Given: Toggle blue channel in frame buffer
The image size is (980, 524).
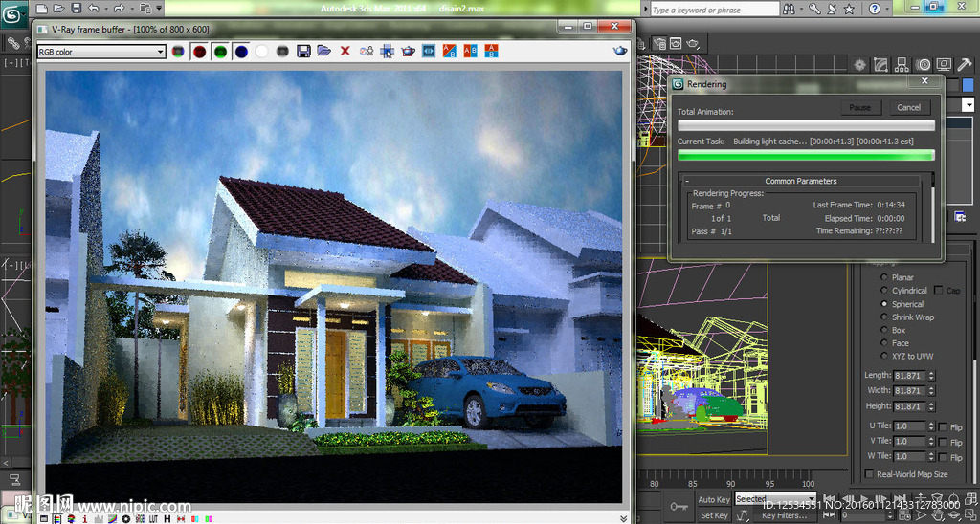Looking at the screenshot, I should [x=241, y=52].
